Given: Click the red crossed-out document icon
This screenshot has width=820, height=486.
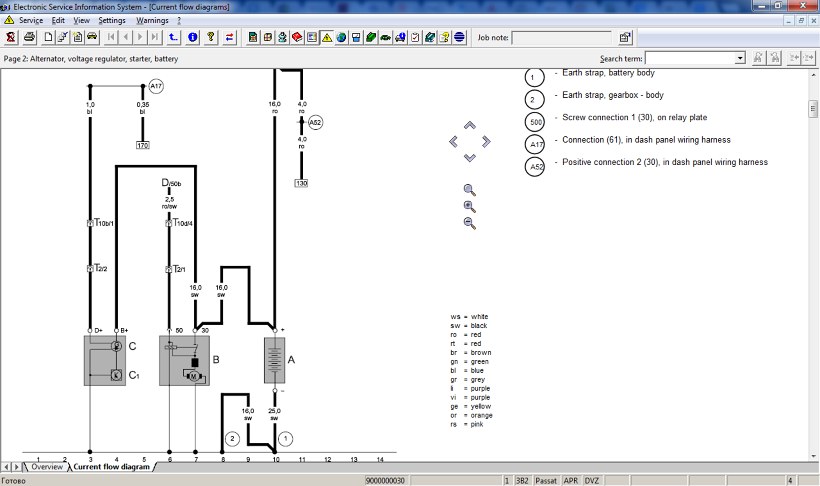Looking at the screenshot, I should coord(10,37).
